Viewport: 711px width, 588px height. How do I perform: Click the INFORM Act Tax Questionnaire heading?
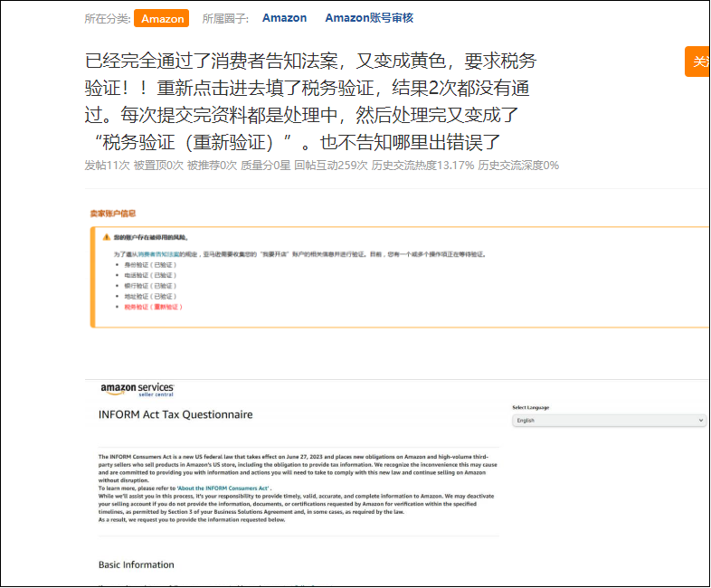point(175,415)
